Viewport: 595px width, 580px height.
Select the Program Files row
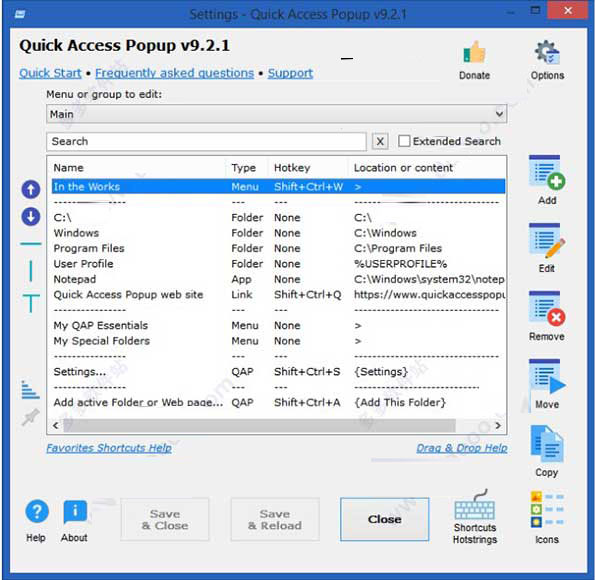(279, 248)
